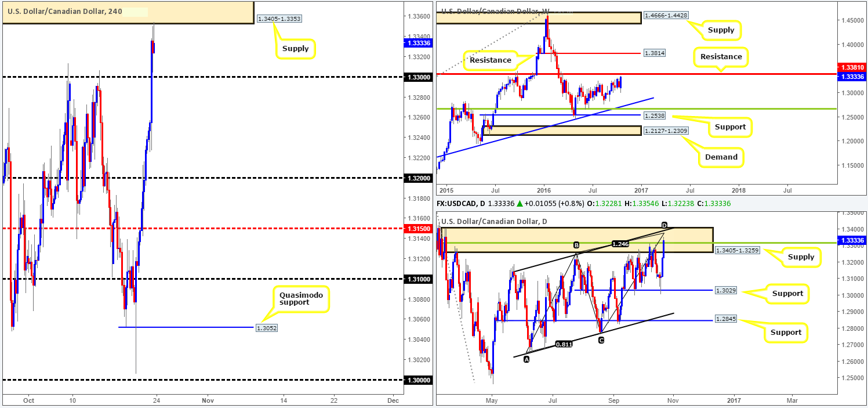Click the harmonic point A marker
This screenshot has width=868, height=408.
click(526, 360)
